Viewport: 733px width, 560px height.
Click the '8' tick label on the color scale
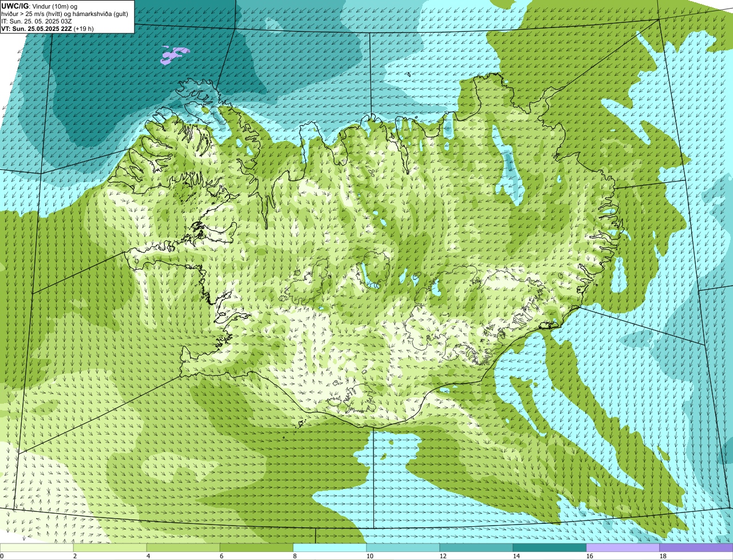click(295, 556)
